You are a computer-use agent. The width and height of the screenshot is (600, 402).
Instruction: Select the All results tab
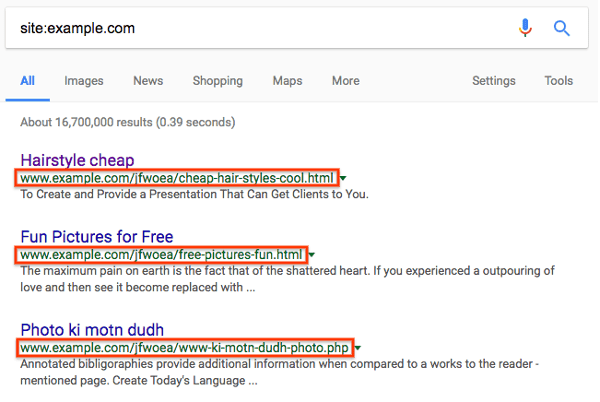[27, 81]
